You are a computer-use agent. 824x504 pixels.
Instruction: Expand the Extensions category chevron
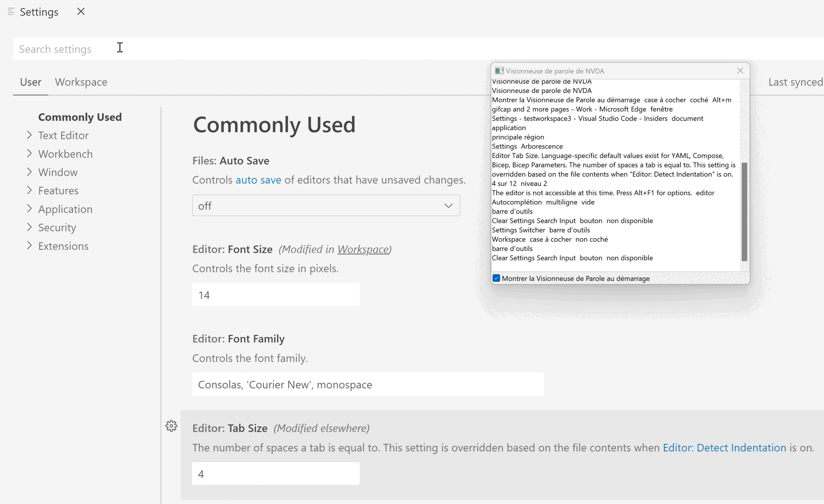tap(29, 246)
